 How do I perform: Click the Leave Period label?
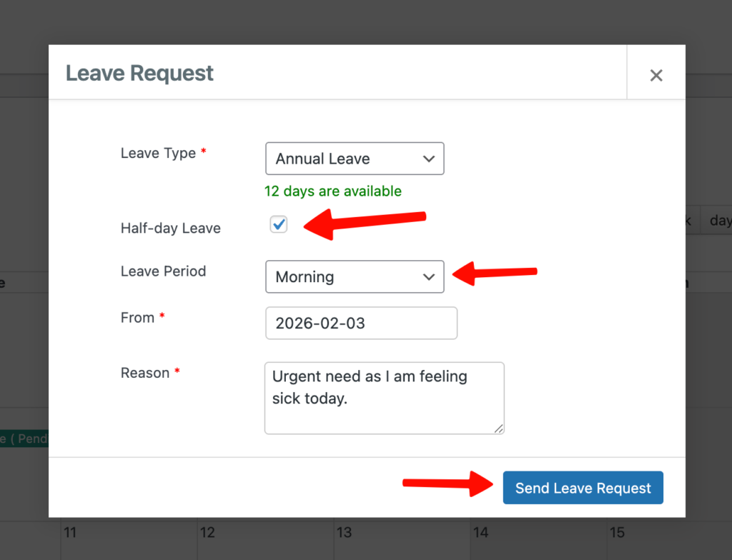(x=163, y=271)
